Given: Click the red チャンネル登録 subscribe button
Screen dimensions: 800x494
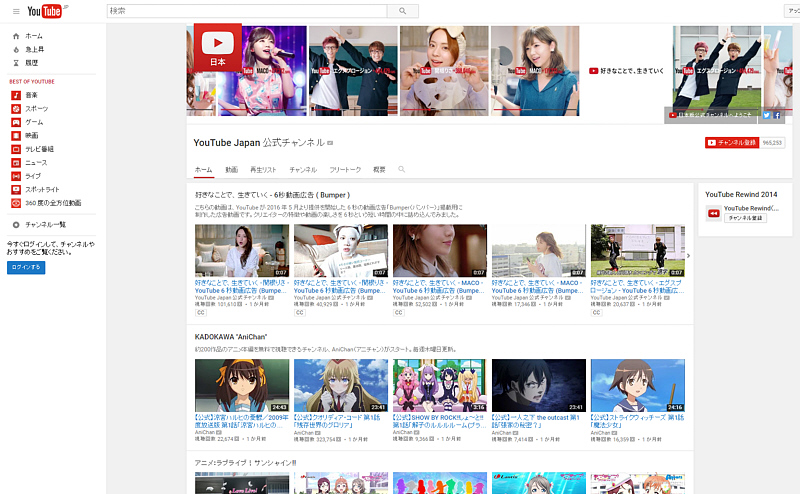Looking at the screenshot, I should point(732,143).
